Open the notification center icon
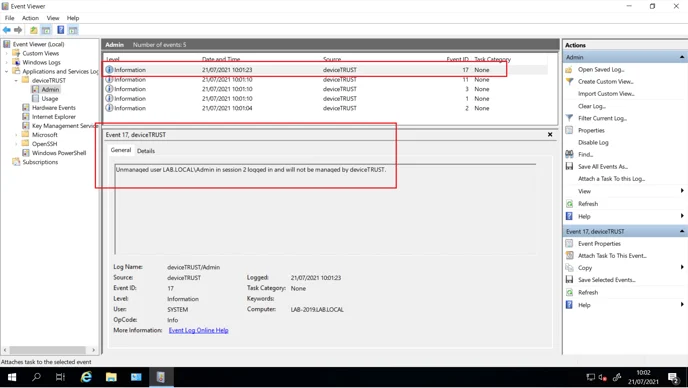The height and width of the screenshot is (388, 688). click(673, 377)
